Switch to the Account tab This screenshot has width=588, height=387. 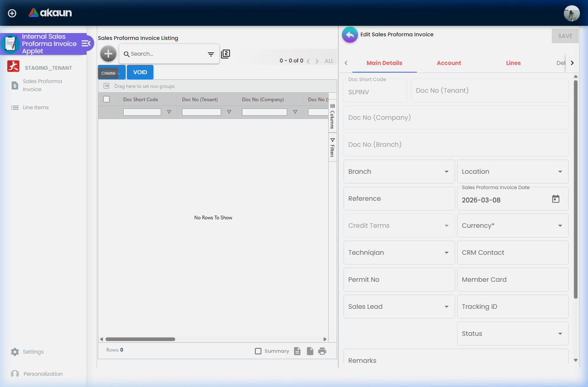point(449,63)
